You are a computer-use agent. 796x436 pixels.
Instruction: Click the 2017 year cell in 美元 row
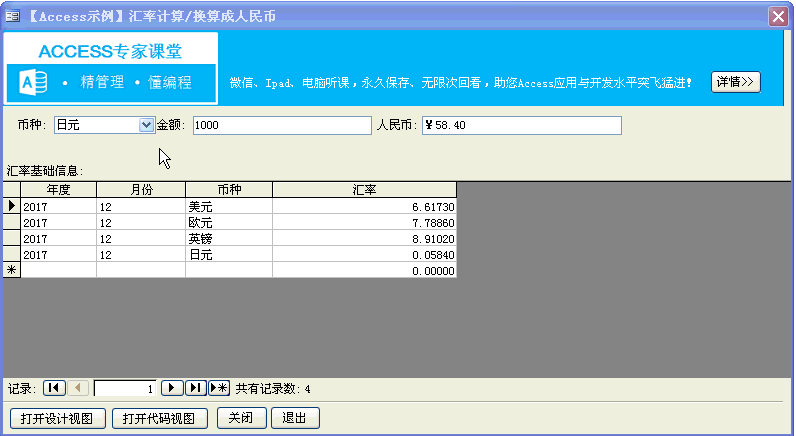58,206
